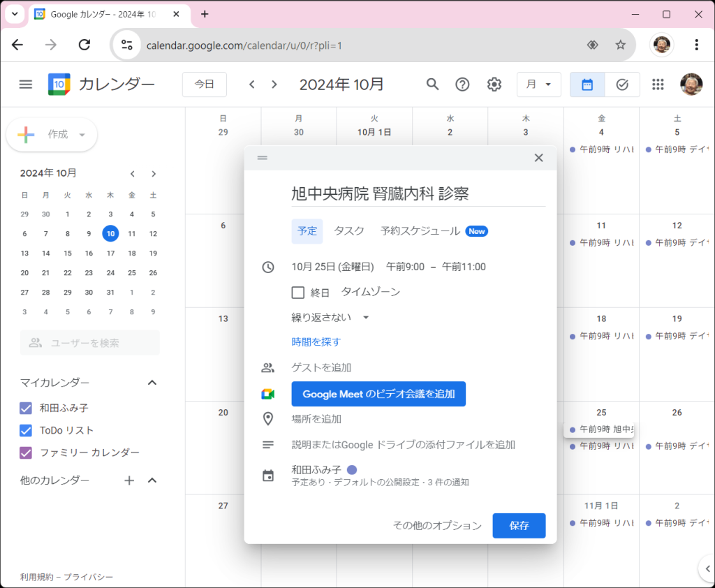Go to next month in header
The image size is (715, 588).
tap(274, 84)
